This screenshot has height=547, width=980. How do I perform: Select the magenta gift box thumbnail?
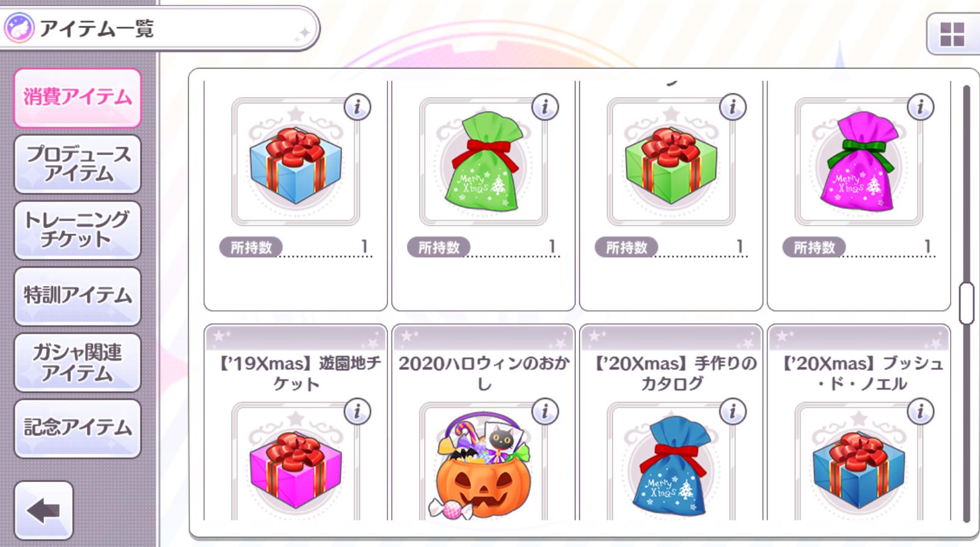(296, 469)
